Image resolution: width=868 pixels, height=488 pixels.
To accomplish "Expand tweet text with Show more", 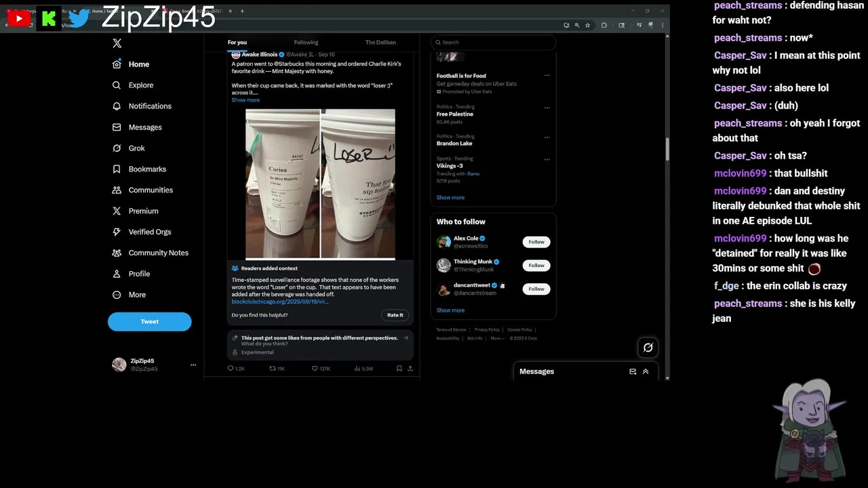I will click(x=245, y=100).
